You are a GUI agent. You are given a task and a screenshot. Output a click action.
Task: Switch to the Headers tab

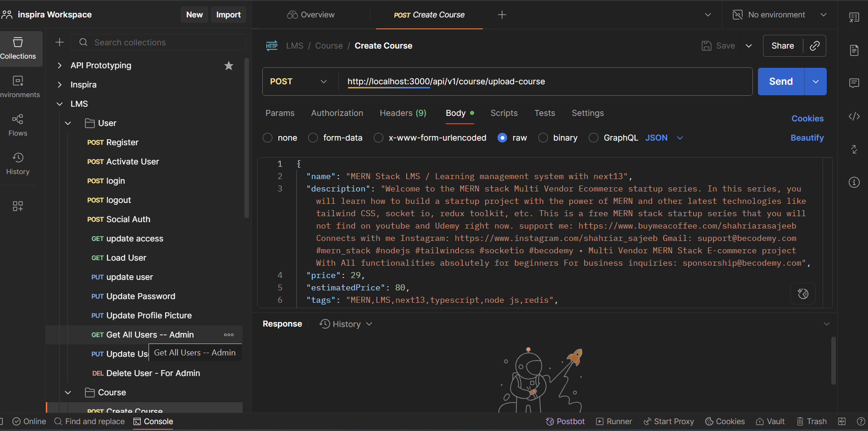pos(403,113)
